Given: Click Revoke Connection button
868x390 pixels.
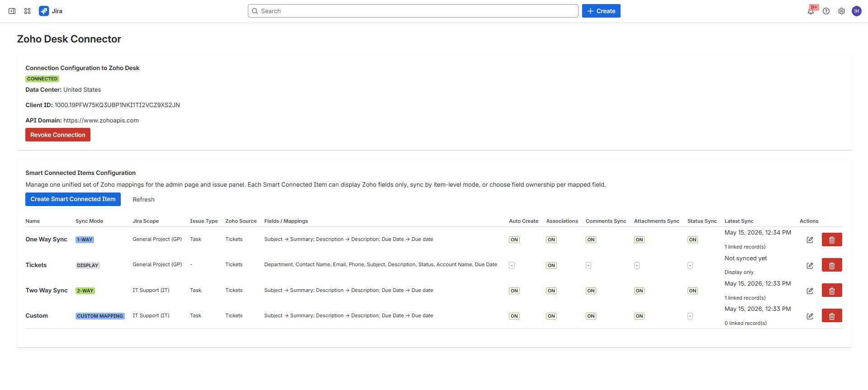Looking at the screenshot, I should [58, 135].
